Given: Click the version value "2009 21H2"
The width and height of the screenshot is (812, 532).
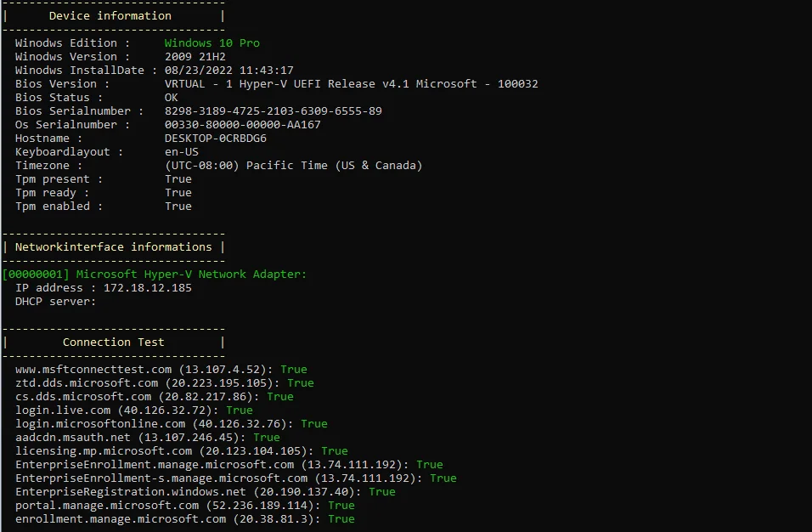Looking at the screenshot, I should [195, 56].
